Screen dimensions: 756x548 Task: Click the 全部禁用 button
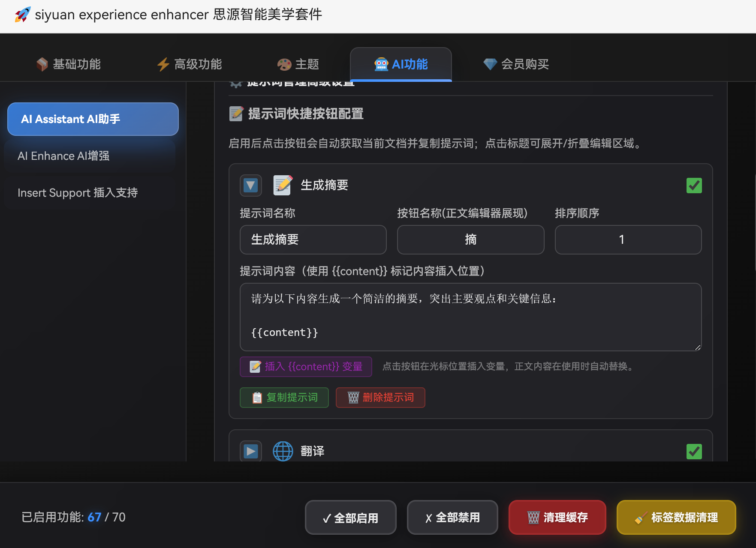coord(452,518)
